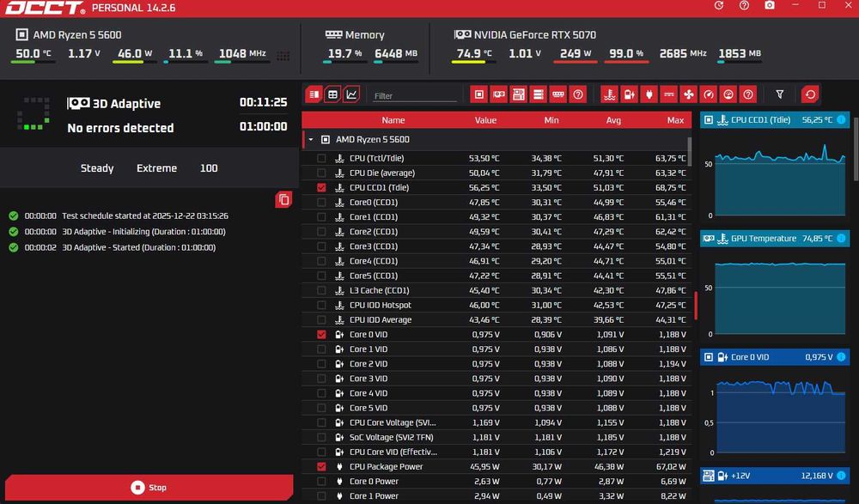The width and height of the screenshot is (859, 504).
Task: Open CPU core grid icon beside 1048 MHz
Action: [283, 56]
